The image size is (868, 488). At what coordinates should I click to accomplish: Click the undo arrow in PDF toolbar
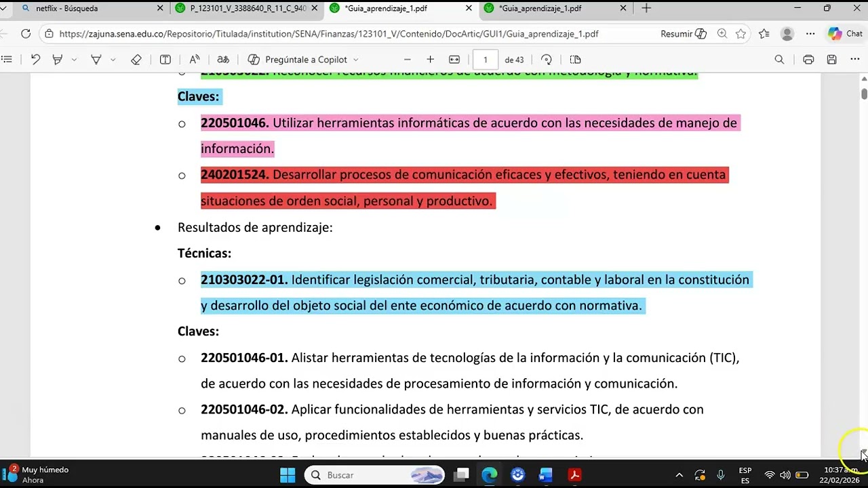tap(35, 60)
